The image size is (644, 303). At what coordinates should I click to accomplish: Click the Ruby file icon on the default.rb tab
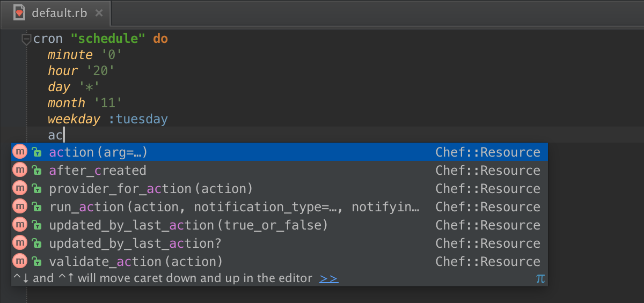[x=20, y=12]
